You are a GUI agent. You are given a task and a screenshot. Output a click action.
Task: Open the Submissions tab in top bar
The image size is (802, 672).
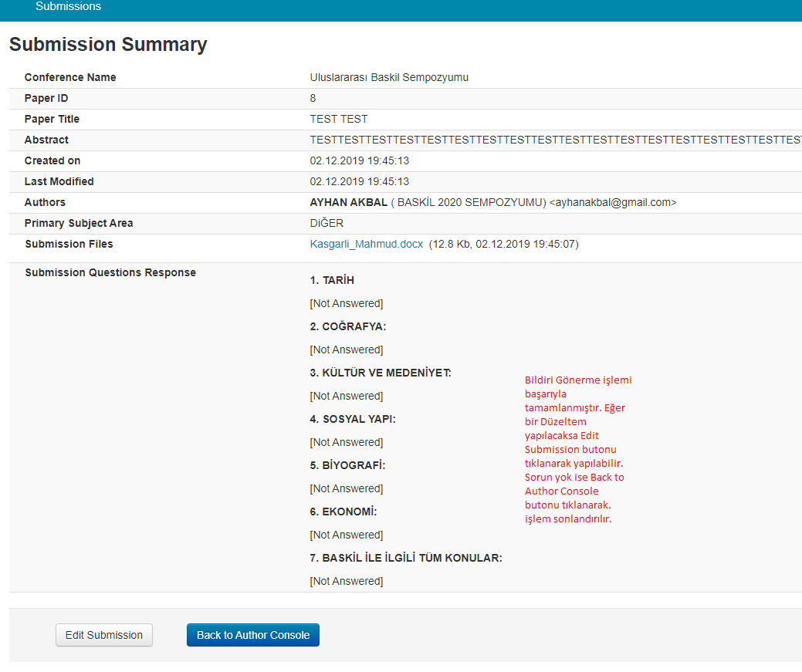[x=68, y=7]
